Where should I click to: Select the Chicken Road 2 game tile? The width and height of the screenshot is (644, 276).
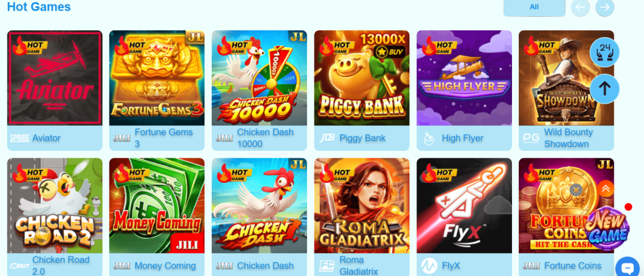(55, 206)
